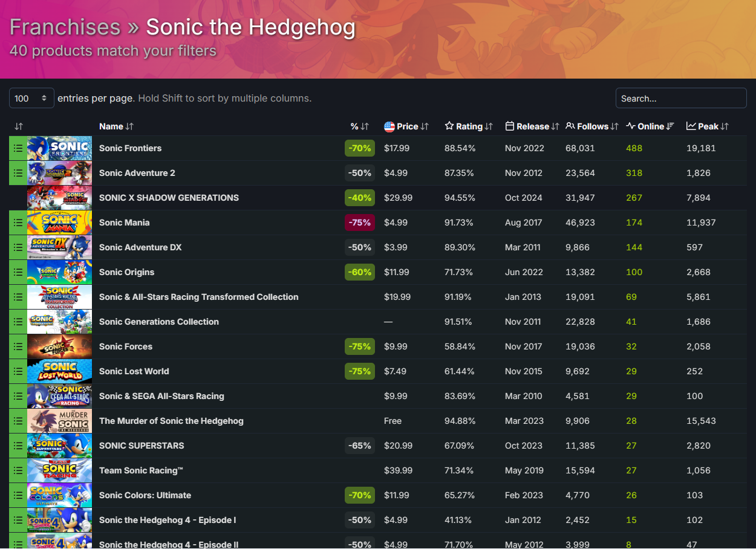The height and width of the screenshot is (549, 756).
Task: Toggle Online column sort order
Action: [650, 126]
